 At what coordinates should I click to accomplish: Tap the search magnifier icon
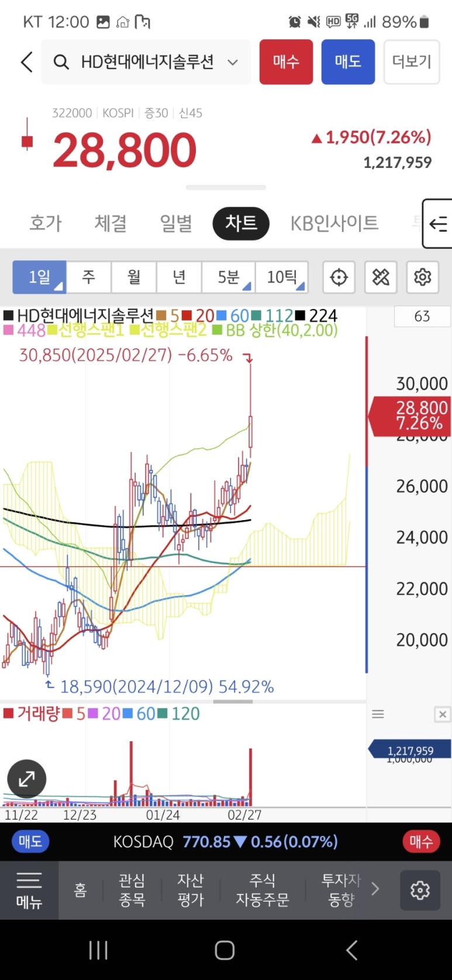(x=61, y=62)
